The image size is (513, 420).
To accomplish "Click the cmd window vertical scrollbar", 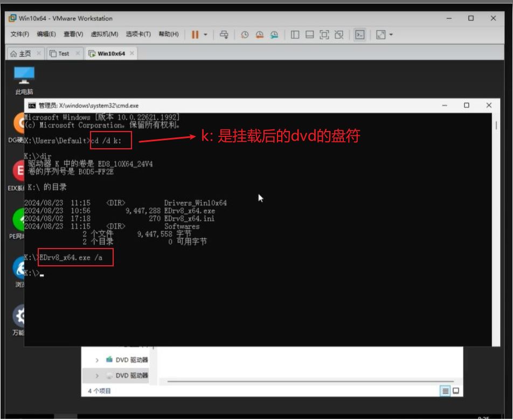I will click(x=496, y=126).
